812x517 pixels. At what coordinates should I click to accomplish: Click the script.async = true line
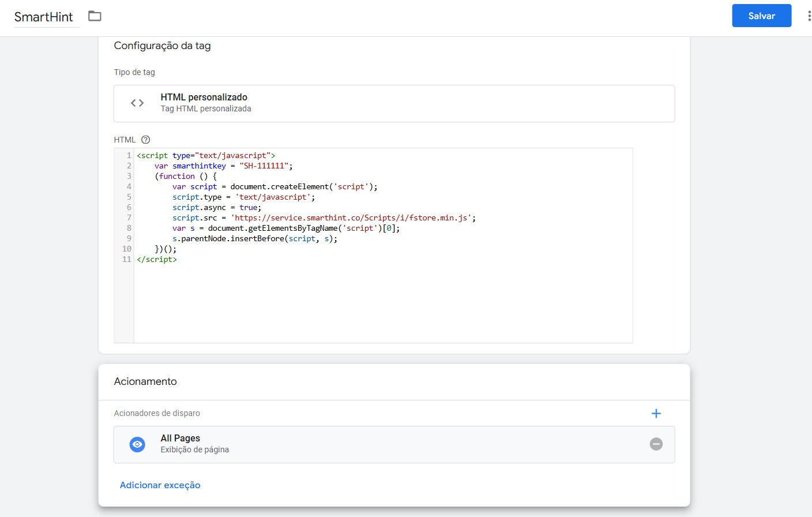tap(217, 207)
